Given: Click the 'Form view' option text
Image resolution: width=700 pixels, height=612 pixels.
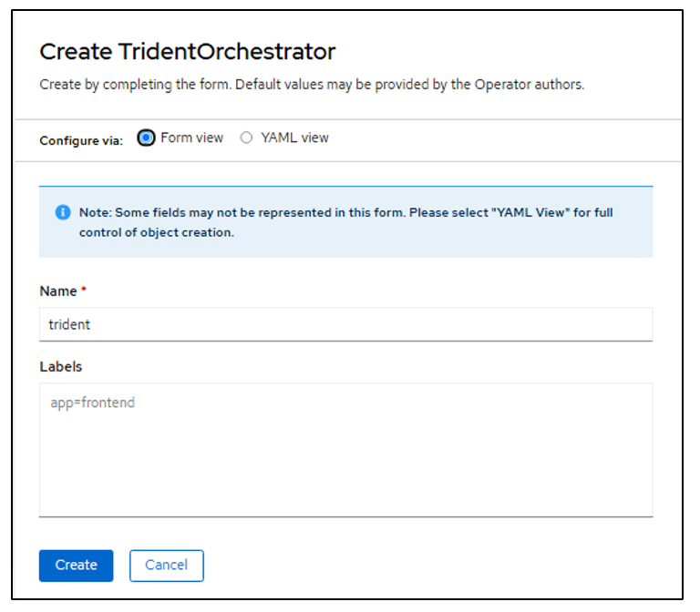Looking at the screenshot, I should pos(191,138).
